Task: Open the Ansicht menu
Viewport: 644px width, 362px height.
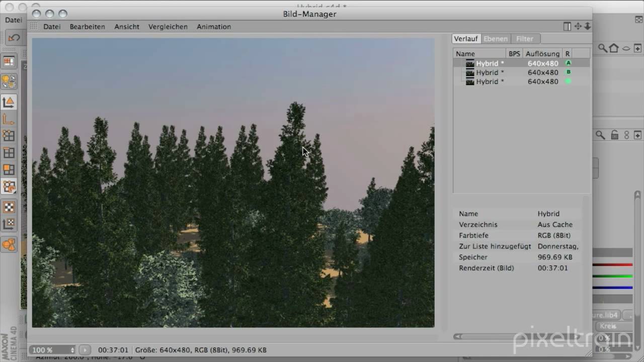Action: pyautogui.click(x=127, y=27)
